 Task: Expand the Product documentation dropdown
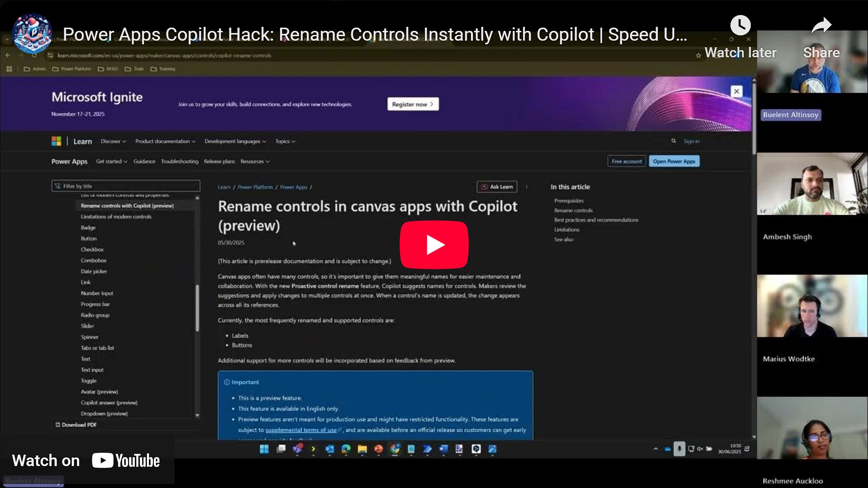click(x=165, y=142)
